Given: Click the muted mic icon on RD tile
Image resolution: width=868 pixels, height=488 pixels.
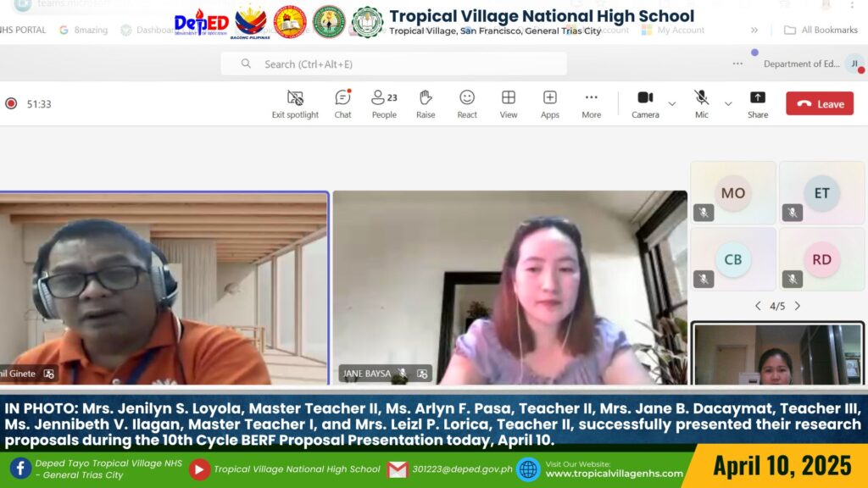Looking at the screenshot, I should click(x=793, y=279).
